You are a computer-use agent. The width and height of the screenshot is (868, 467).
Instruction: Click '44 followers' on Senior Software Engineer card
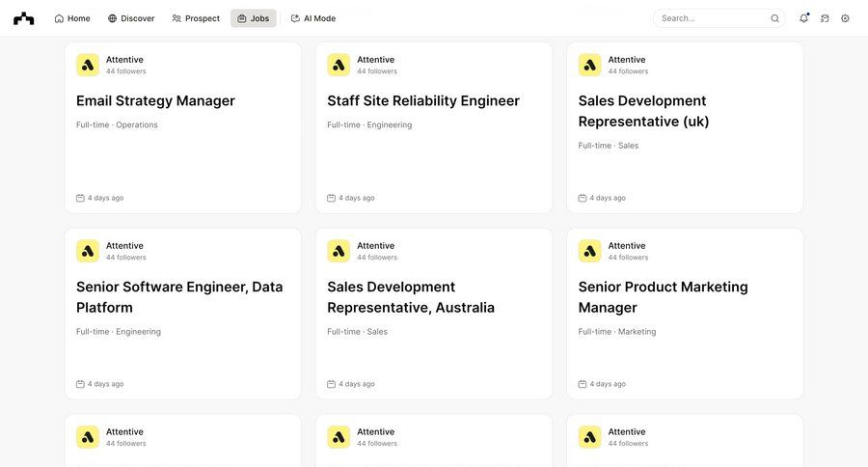click(x=126, y=257)
